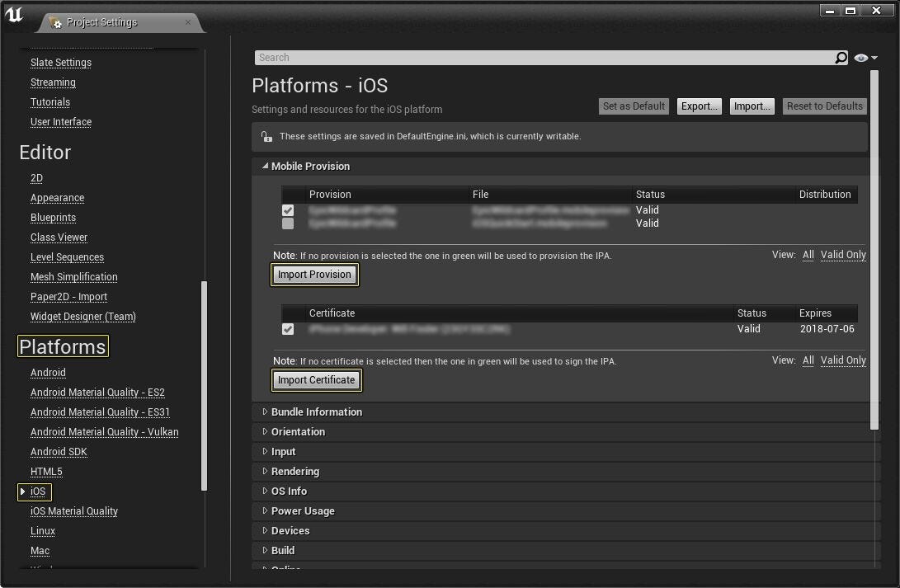
Task: Open Android settings in the Platforms list
Action: tap(48, 373)
